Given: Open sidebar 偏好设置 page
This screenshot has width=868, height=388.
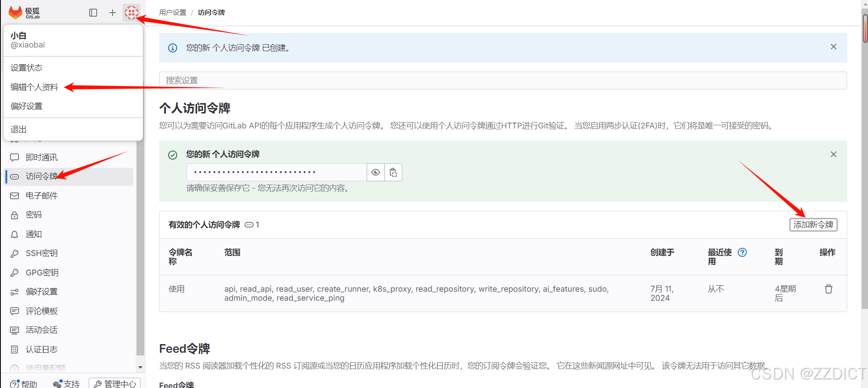Looking at the screenshot, I should [70, 292].
